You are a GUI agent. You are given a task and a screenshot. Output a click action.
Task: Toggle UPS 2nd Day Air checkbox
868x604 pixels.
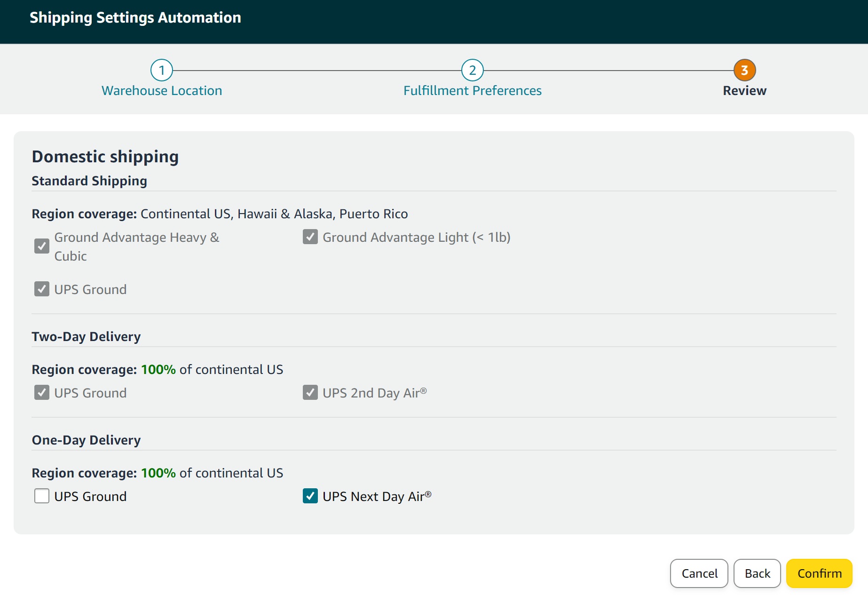pyautogui.click(x=310, y=392)
